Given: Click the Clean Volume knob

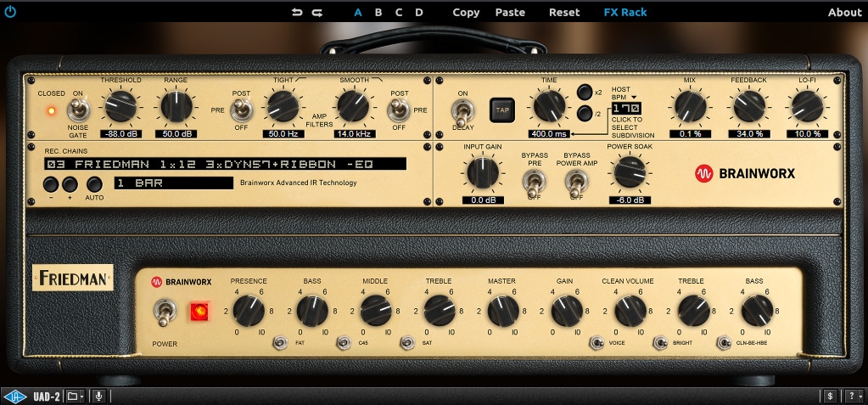Looking at the screenshot, I should click(630, 310).
